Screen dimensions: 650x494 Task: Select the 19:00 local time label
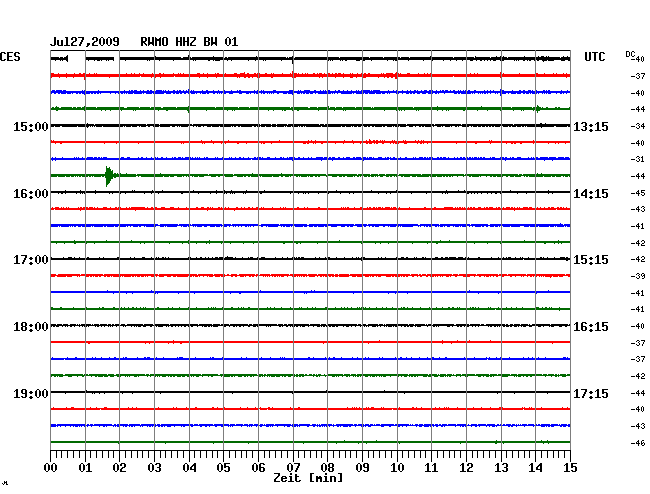click(31, 393)
